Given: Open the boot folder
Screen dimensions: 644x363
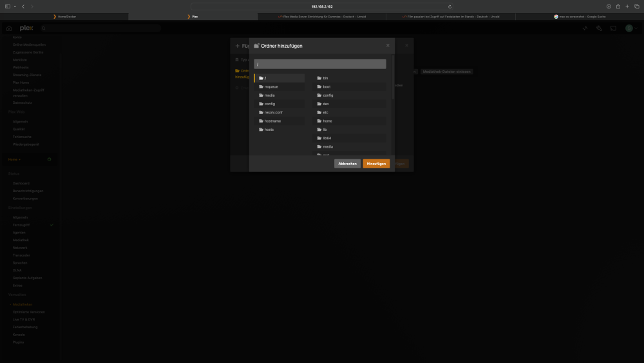Looking at the screenshot, I should (349, 87).
